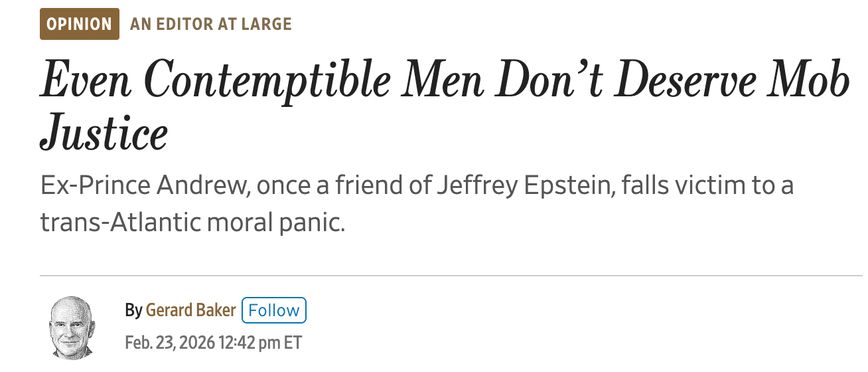The height and width of the screenshot is (372, 868).
Task: Click the brown OPINION section badge
Action: coord(79,25)
